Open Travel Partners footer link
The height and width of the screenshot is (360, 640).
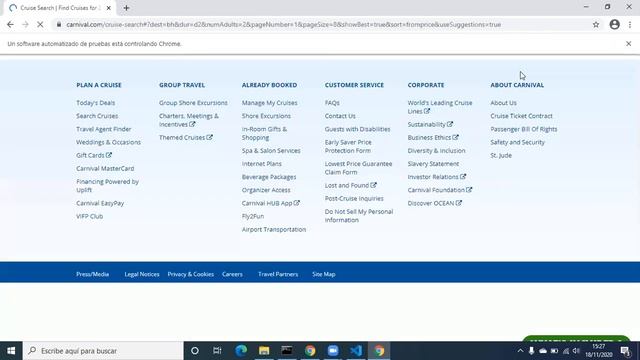pos(278,274)
